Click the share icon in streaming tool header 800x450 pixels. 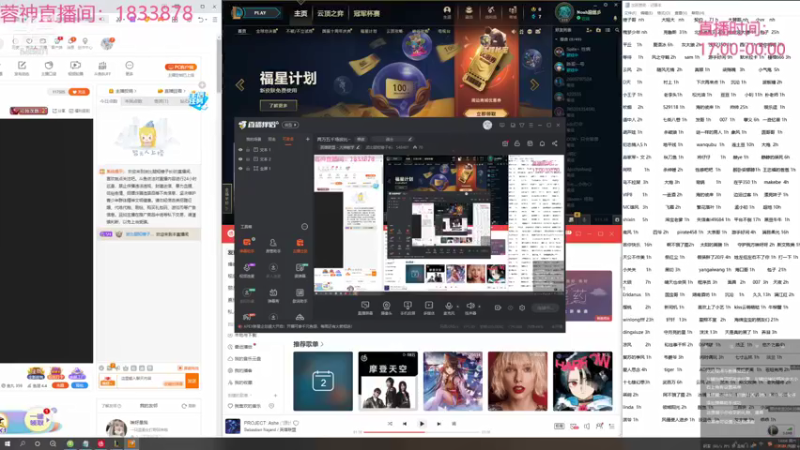pos(554,144)
